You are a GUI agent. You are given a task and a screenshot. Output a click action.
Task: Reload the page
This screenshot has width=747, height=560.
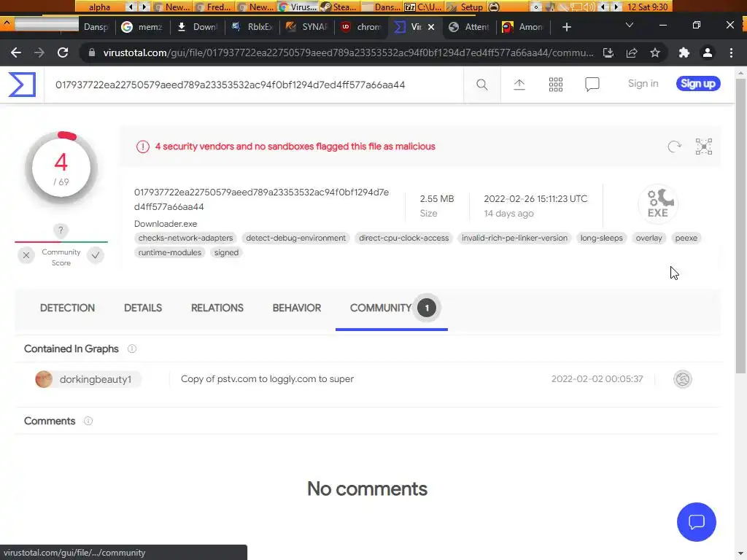coord(63,52)
